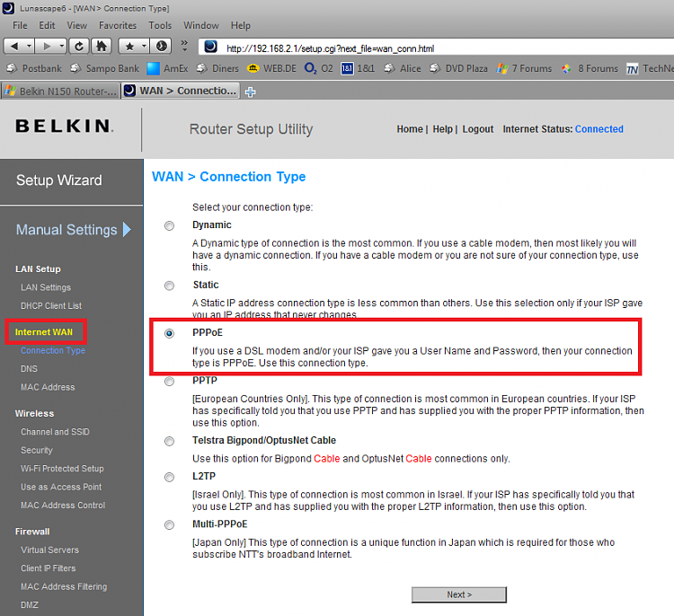Click the Help link in Belkin header
The width and height of the screenshot is (674, 616).
442,129
